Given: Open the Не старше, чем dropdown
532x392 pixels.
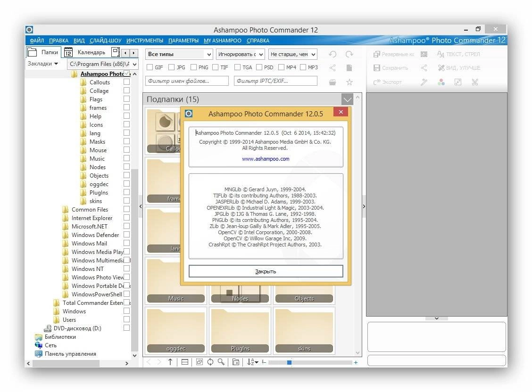Looking at the screenshot, I should [x=293, y=54].
